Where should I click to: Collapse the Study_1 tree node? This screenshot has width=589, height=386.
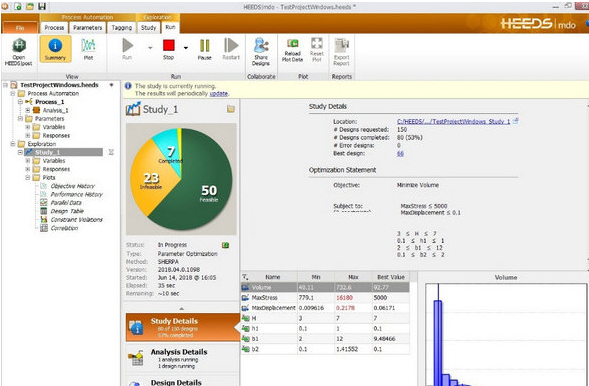20,152
